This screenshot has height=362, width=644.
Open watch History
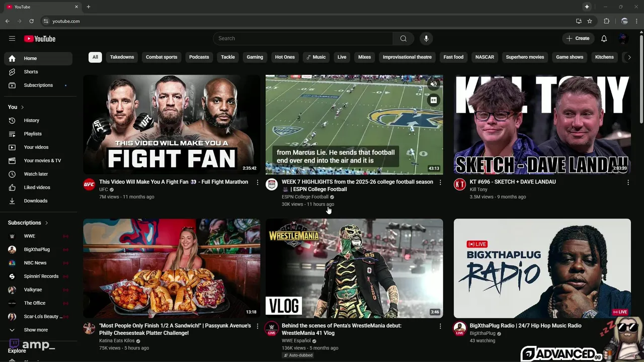pyautogui.click(x=38, y=121)
